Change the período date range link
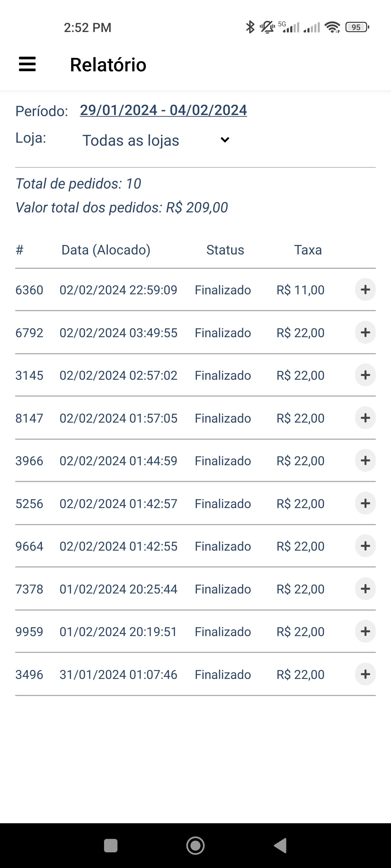The image size is (391, 868). [x=163, y=110]
